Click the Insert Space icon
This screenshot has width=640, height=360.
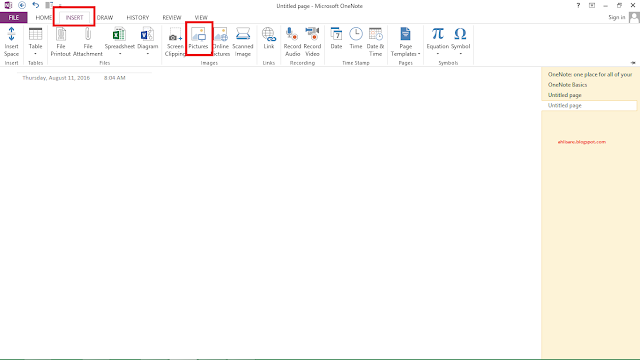[x=11, y=34]
